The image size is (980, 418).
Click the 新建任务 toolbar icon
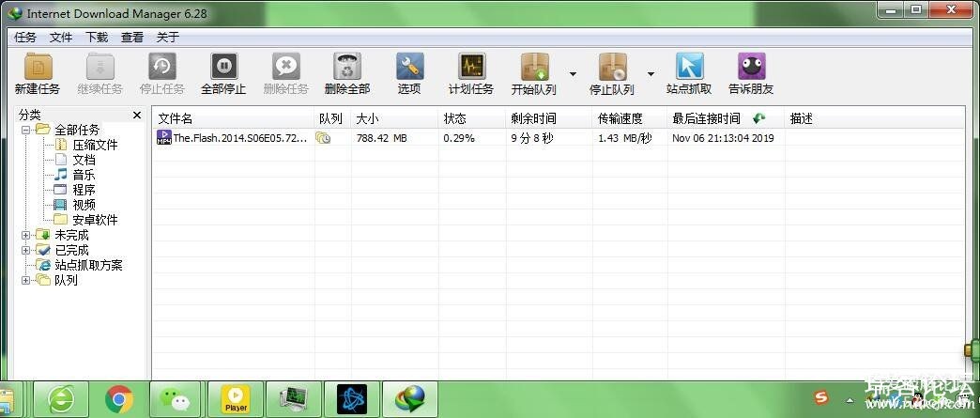coord(38,67)
